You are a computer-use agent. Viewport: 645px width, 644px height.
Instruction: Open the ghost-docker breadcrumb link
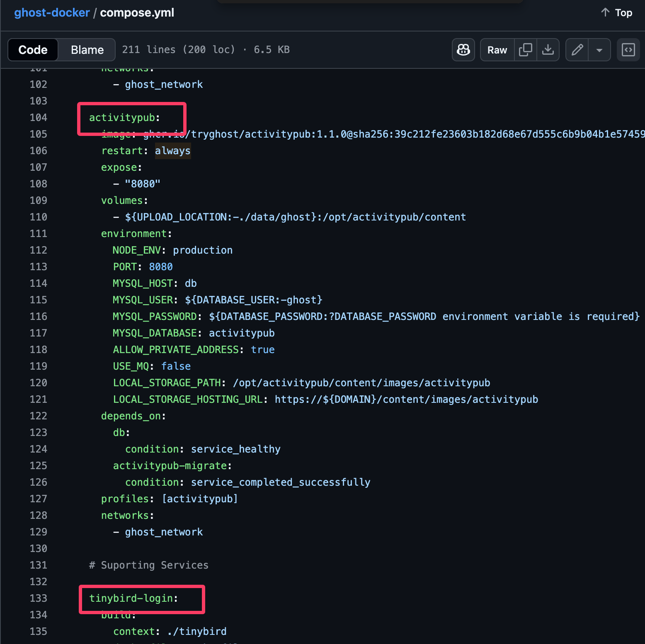pos(52,13)
